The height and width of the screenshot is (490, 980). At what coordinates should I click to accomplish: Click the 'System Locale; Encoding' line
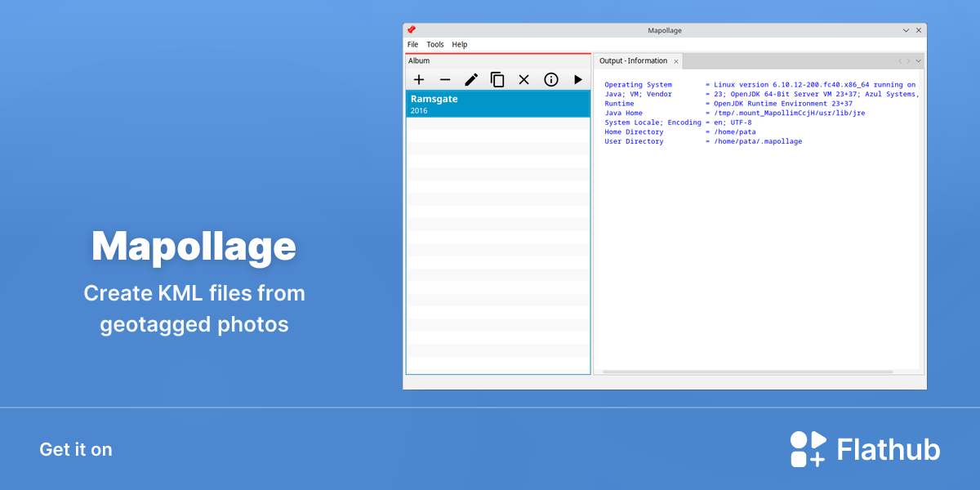678,122
